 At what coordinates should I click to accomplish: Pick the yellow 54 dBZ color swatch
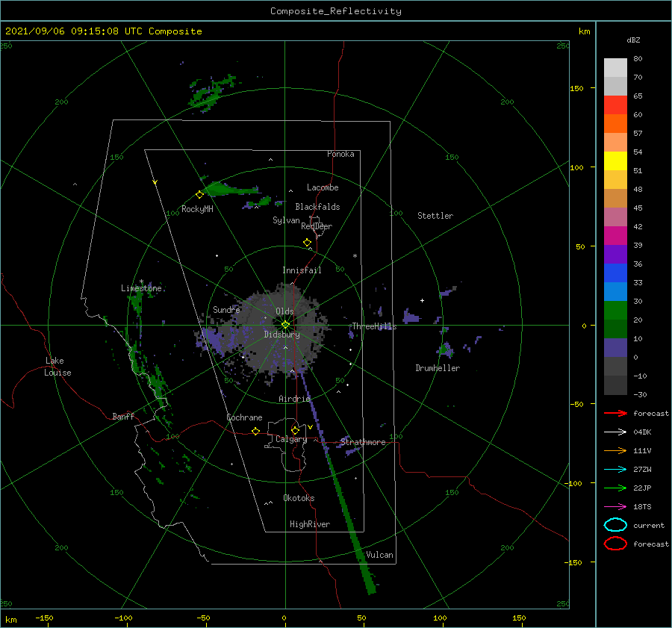[x=615, y=161]
